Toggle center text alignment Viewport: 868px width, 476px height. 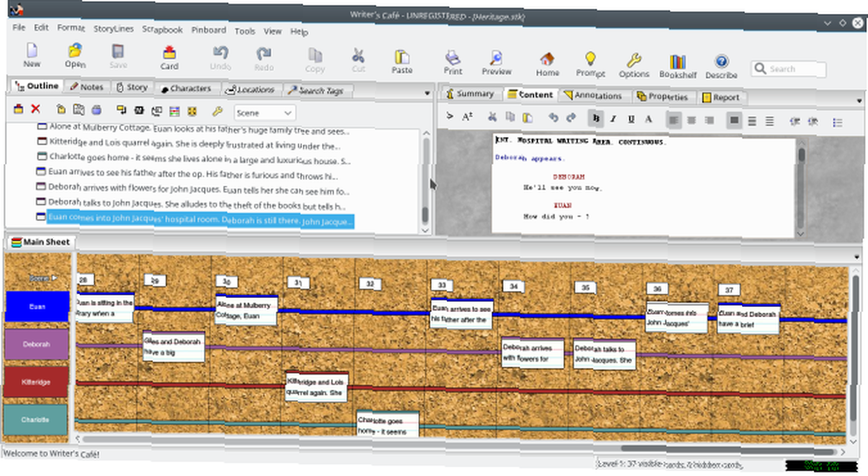pos(692,120)
